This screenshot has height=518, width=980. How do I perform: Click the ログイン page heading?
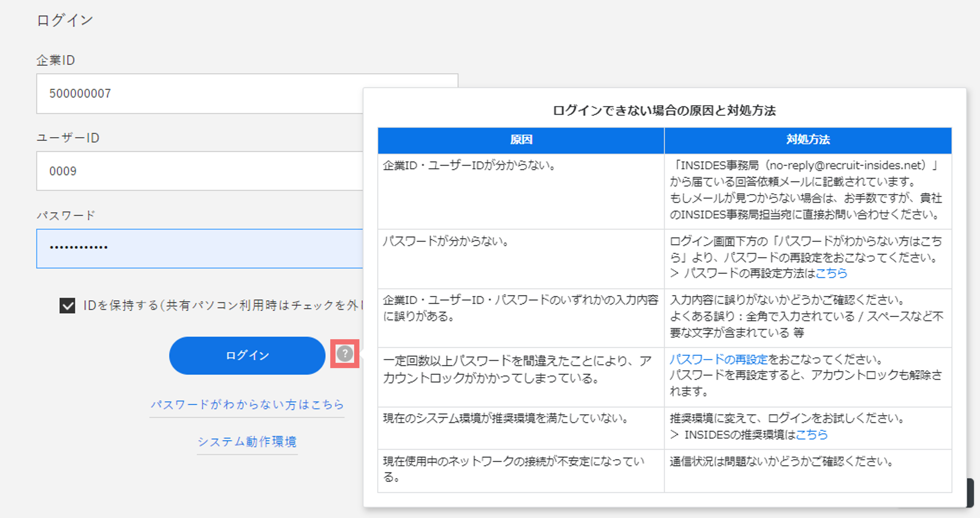click(x=65, y=20)
